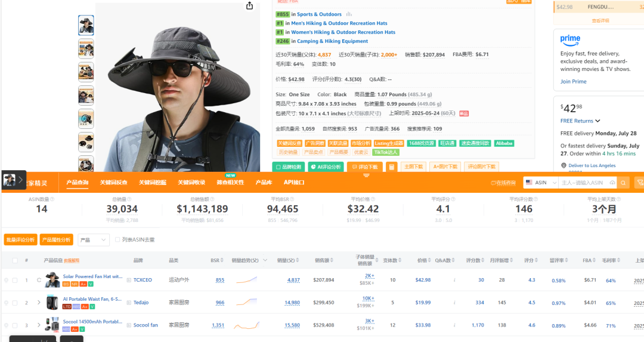Click the Q&A info icon in row 1
The width and height of the screenshot is (644, 342).
454,280
